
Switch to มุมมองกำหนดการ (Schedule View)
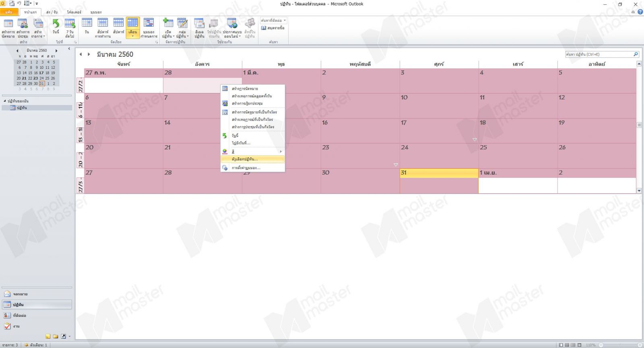click(x=149, y=28)
